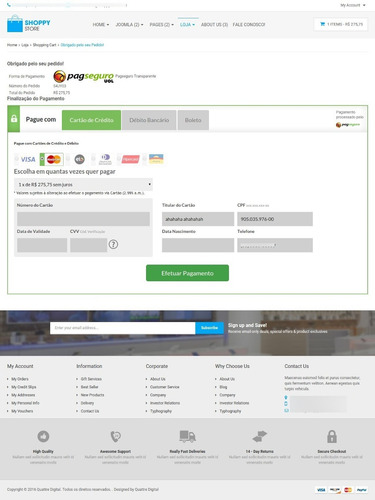The width and height of the screenshot is (375, 500).
Task: Focus the Data de Validade field
Action: tap(42, 245)
